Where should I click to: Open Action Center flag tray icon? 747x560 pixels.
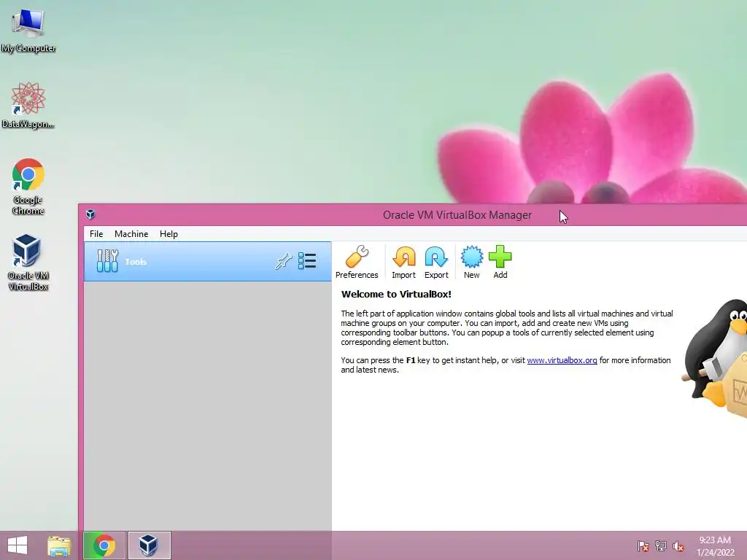(643, 545)
